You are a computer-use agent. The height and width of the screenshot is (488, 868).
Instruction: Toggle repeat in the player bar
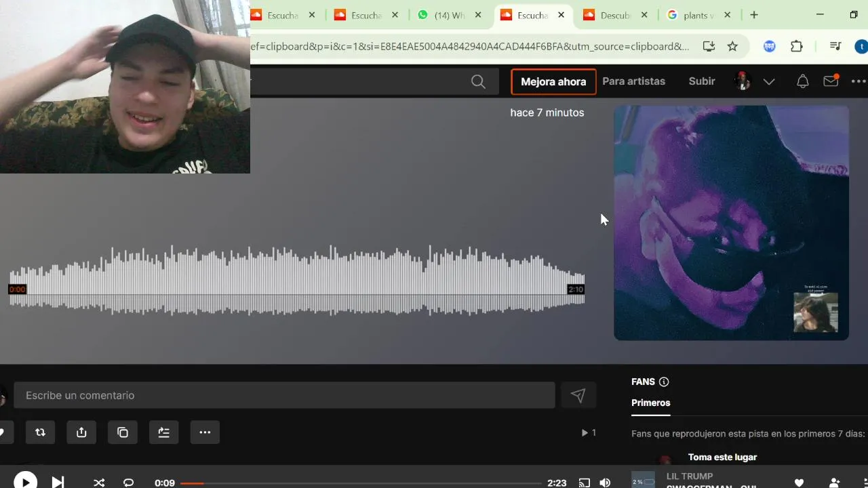[x=129, y=483]
